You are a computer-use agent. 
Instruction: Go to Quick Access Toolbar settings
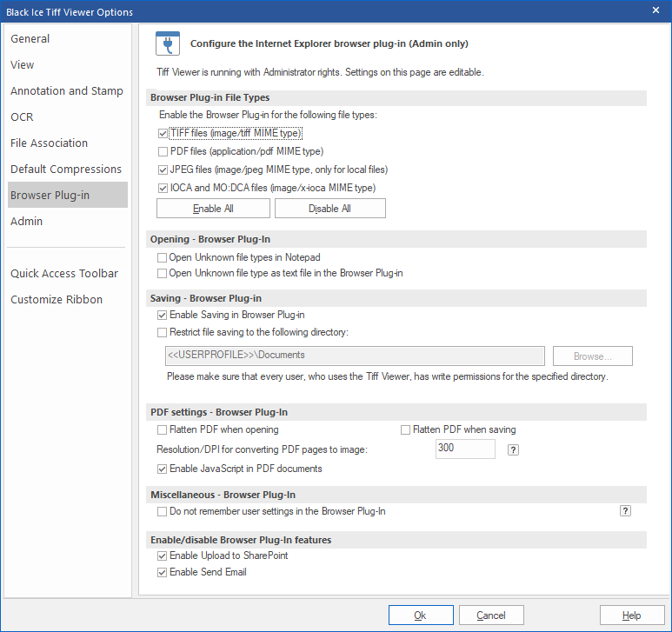(64, 273)
